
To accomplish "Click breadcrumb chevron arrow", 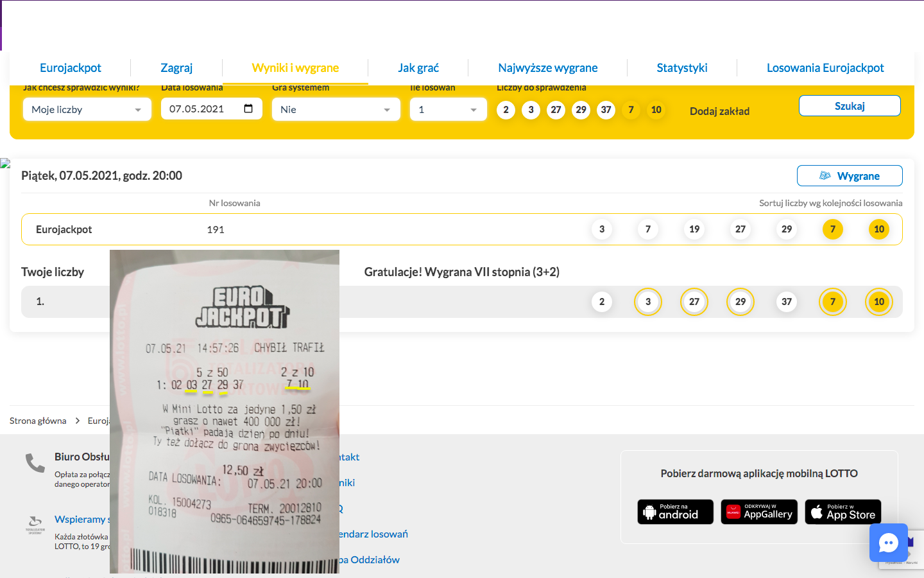I will (78, 421).
